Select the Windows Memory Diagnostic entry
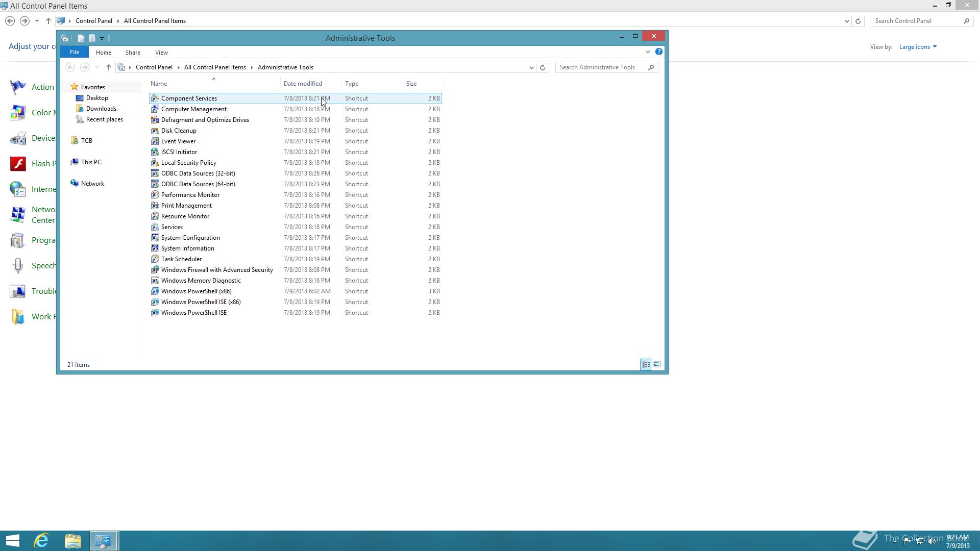This screenshot has width=980, height=551. [295, 281]
